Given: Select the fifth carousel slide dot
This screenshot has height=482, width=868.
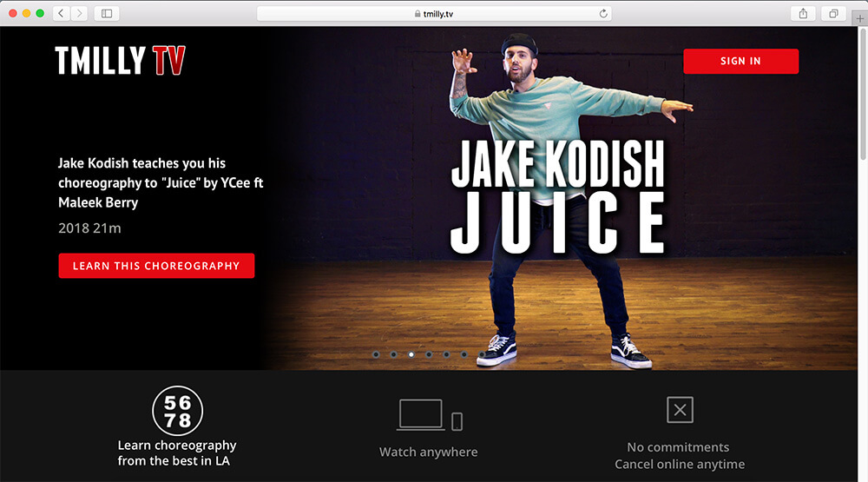Looking at the screenshot, I should 446,354.
